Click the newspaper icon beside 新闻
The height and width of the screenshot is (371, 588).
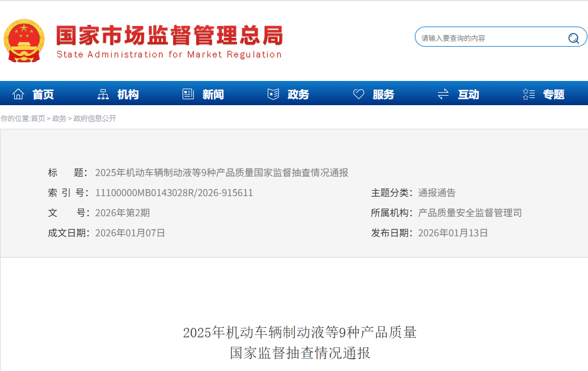[x=188, y=95]
